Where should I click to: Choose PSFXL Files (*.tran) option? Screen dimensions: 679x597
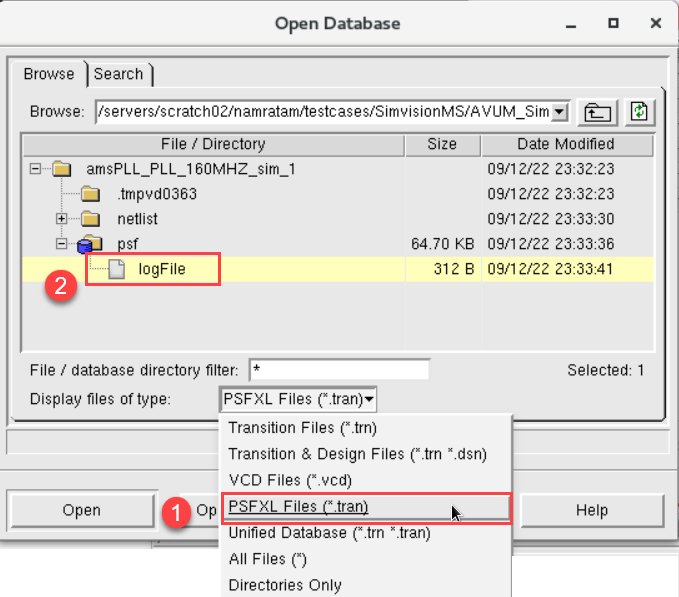point(366,507)
